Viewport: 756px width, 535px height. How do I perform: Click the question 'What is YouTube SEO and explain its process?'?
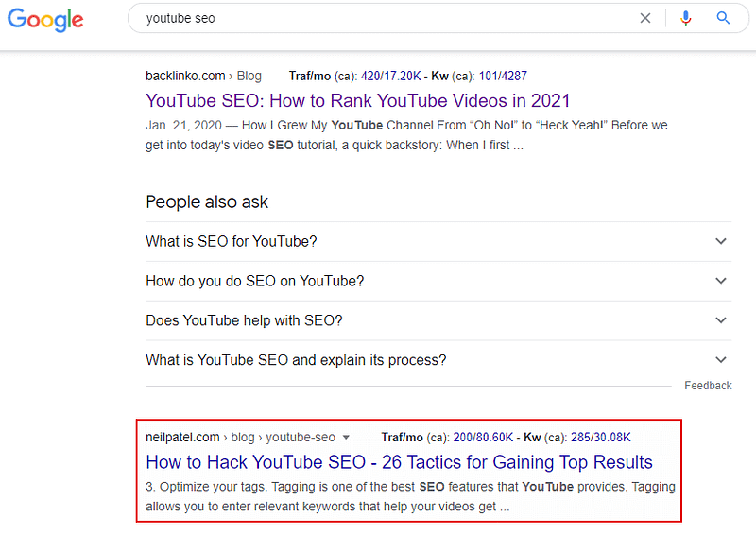click(x=296, y=360)
